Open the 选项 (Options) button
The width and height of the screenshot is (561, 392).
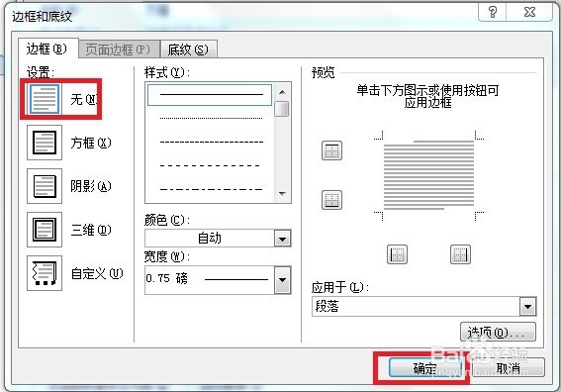point(498,333)
